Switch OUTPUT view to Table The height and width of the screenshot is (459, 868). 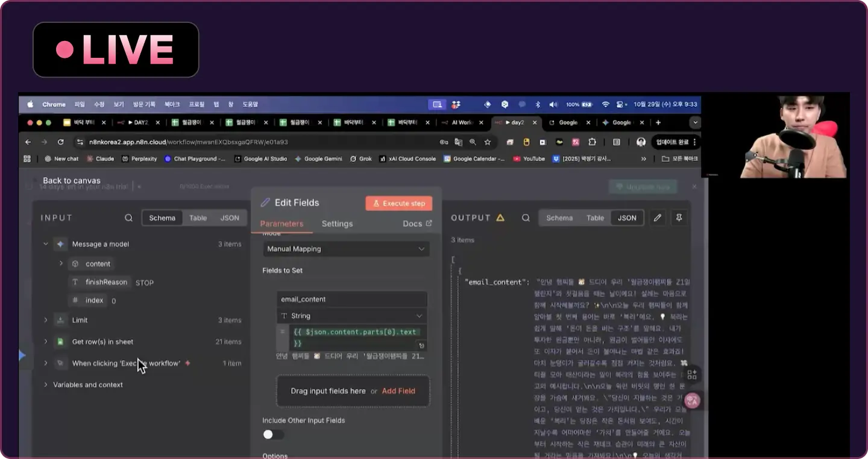pos(595,218)
